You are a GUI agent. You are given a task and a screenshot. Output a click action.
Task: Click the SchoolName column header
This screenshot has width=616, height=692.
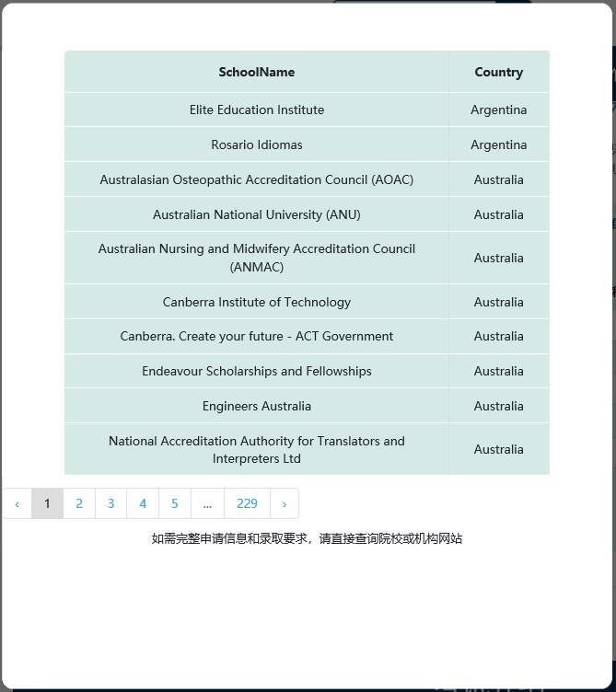tap(257, 72)
